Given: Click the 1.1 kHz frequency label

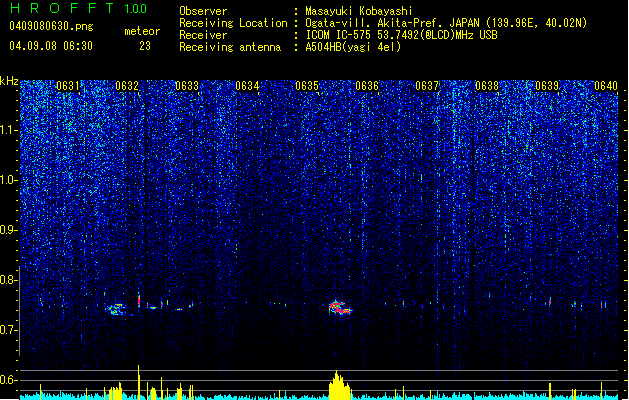Looking at the screenshot, I should (9, 131).
